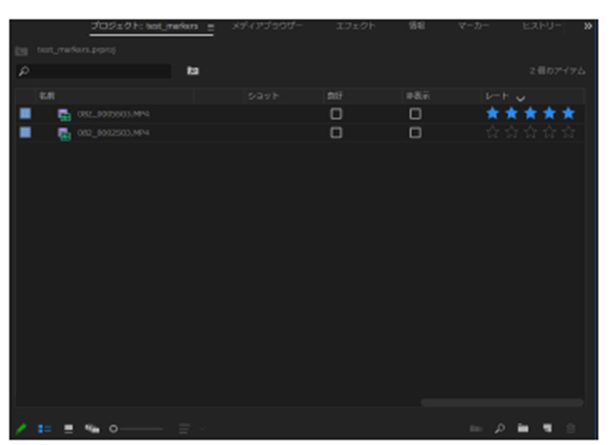Click the folder icon beside the search field
Image resolution: width=610 pixels, height=445 pixels.
[x=193, y=71]
